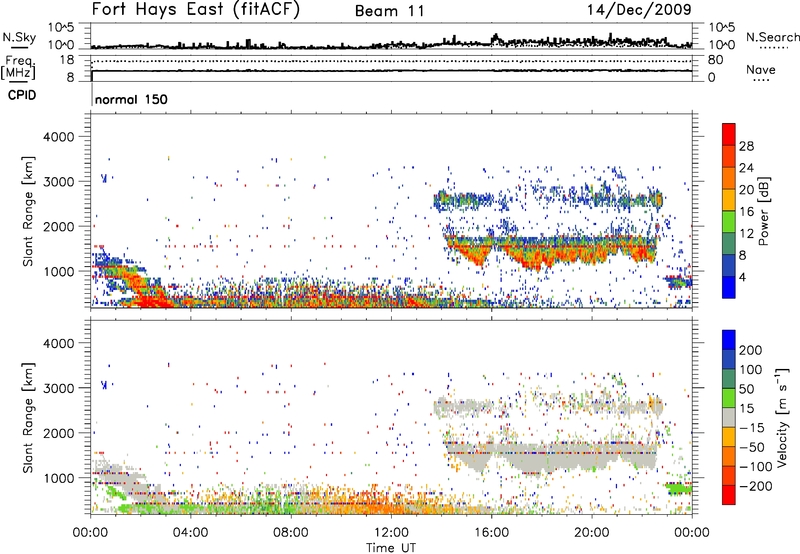Click the power colorbar tick "4"

[x=743, y=277]
